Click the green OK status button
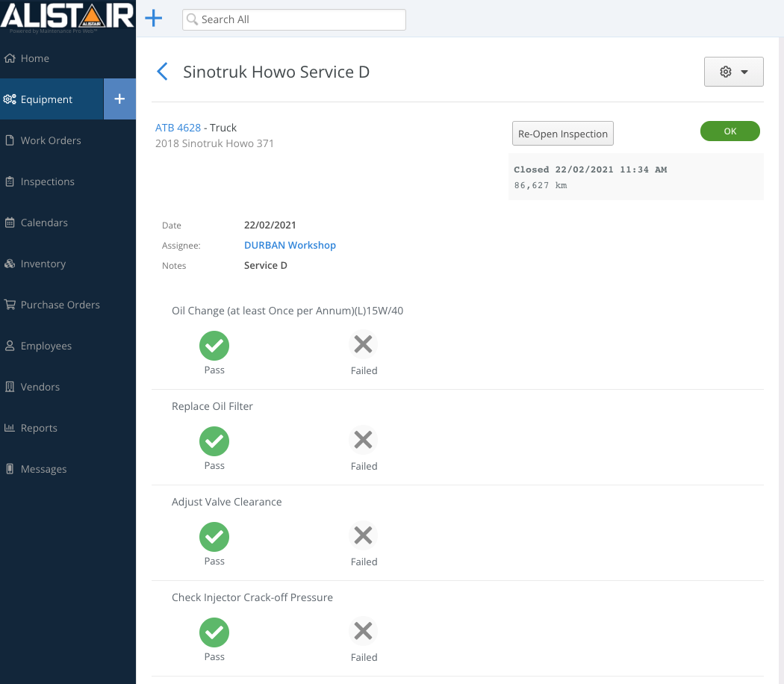This screenshot has height=684, width=784. [x=729, y=131]
